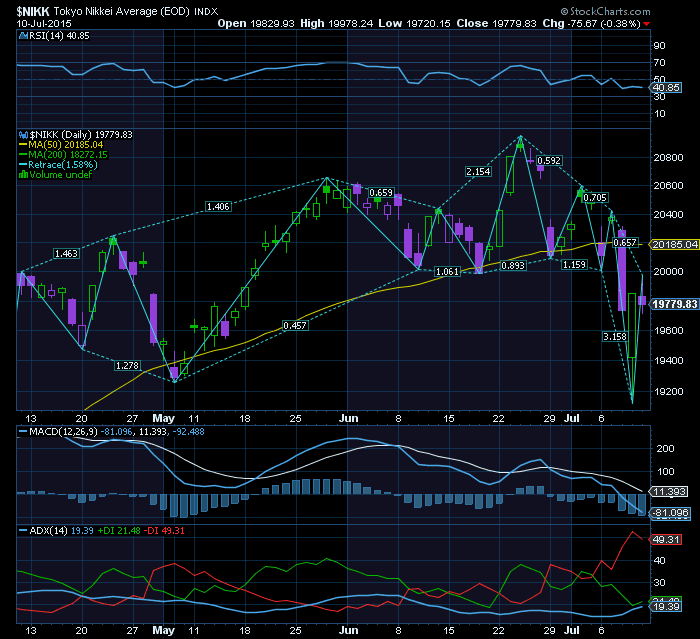Click the Open 19829.93 value
700x639 pixels.
(x=256, y=24)
